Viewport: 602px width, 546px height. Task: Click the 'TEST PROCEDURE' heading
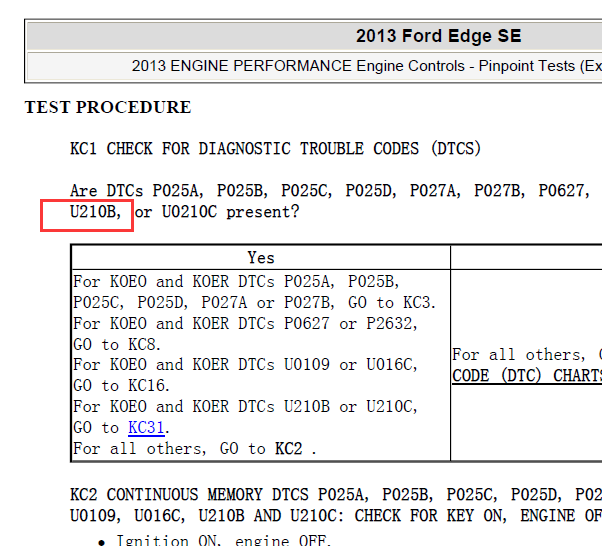pyautogui.click(x=108, y=107)
